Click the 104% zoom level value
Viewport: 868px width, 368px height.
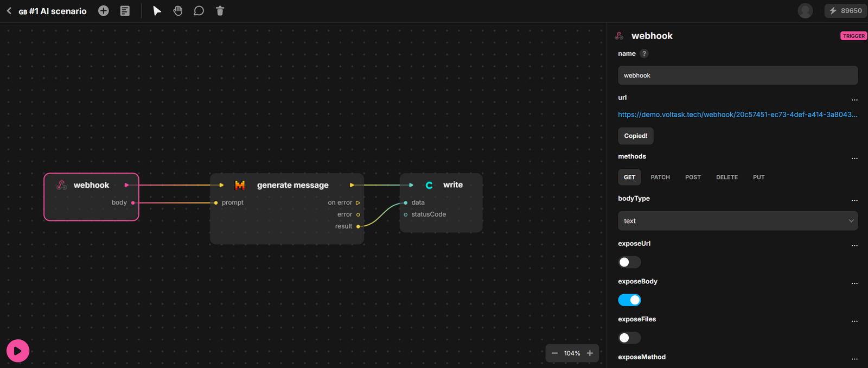coord(572,353)
